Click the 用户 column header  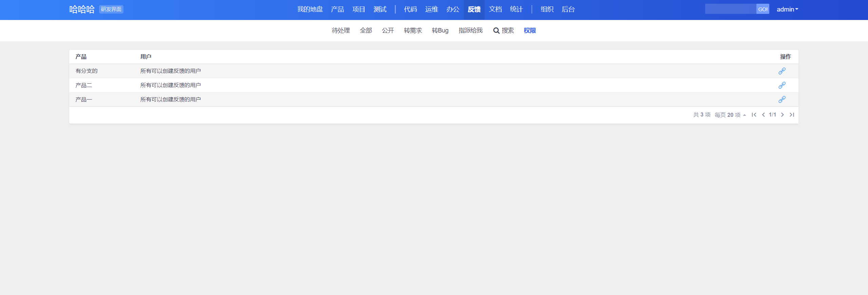[x=146, y=57]
